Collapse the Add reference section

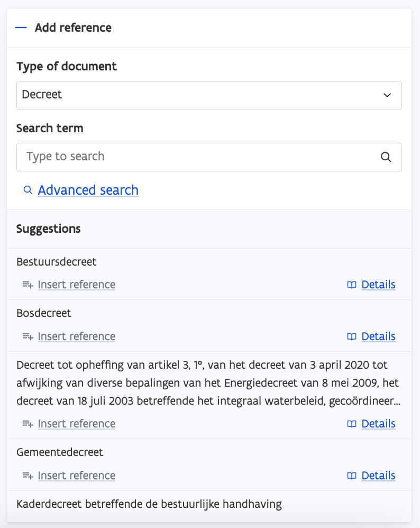point(21,28)
